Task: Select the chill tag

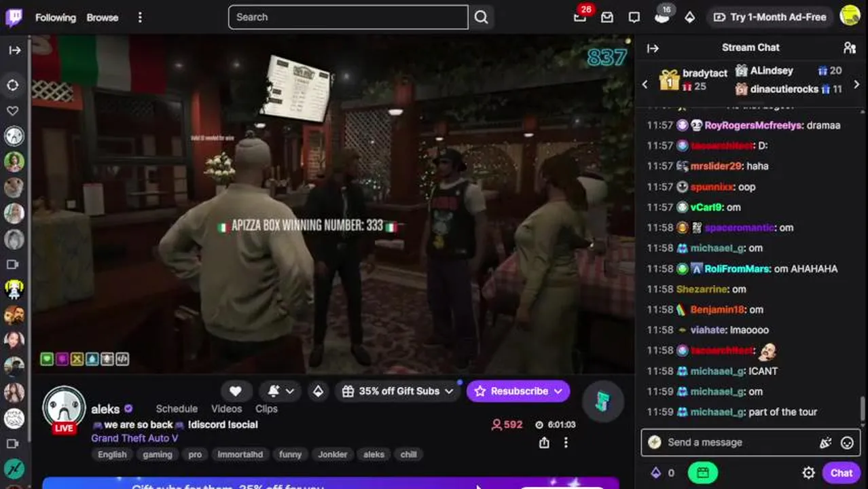Action: coord(409,454)
